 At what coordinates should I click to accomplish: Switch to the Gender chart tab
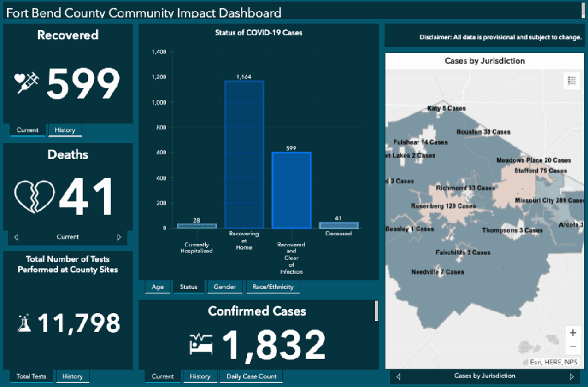click(x=225, y=287)
